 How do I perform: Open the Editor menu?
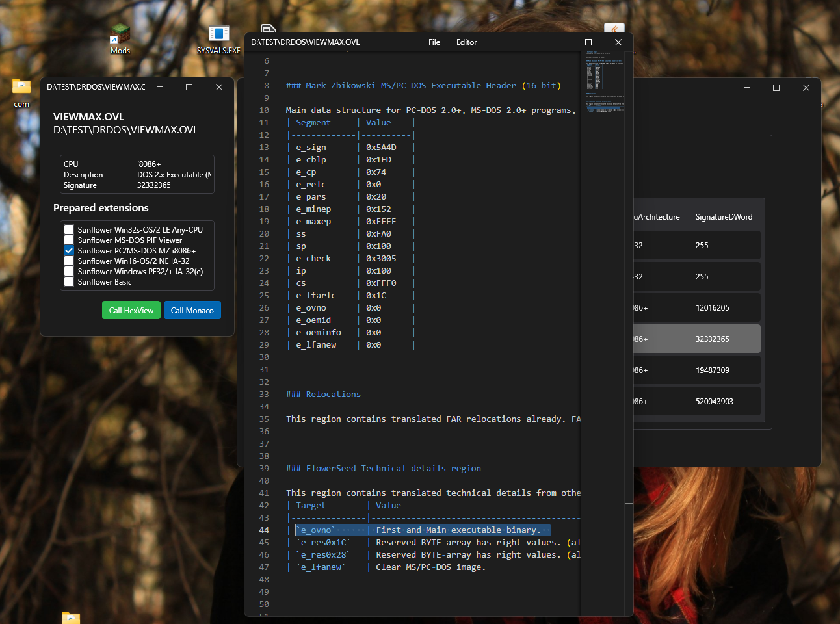[x=466, y=42]
